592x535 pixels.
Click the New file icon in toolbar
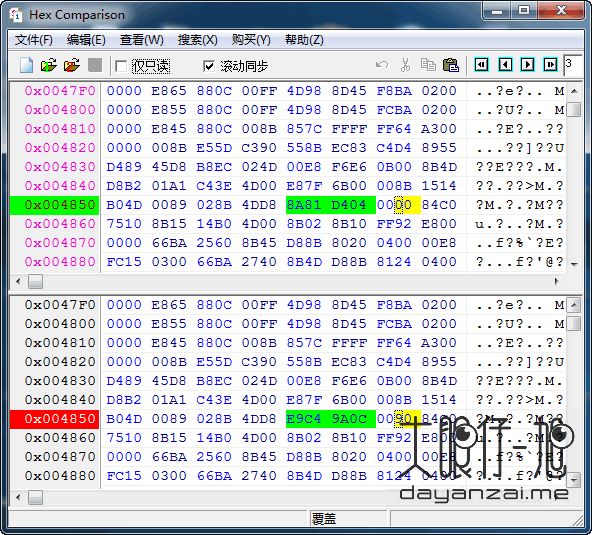[x=26, y=65]
